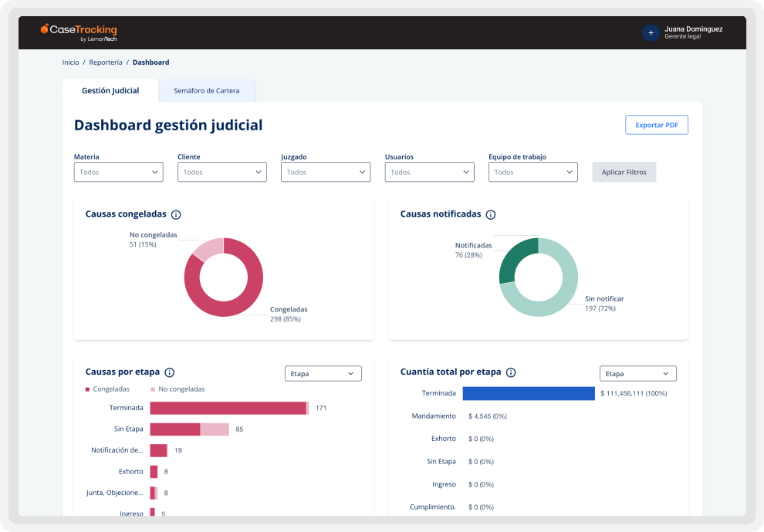The image size is (764, 532).
Task: Click the Exportar PDF button
Action: [656, 124]
